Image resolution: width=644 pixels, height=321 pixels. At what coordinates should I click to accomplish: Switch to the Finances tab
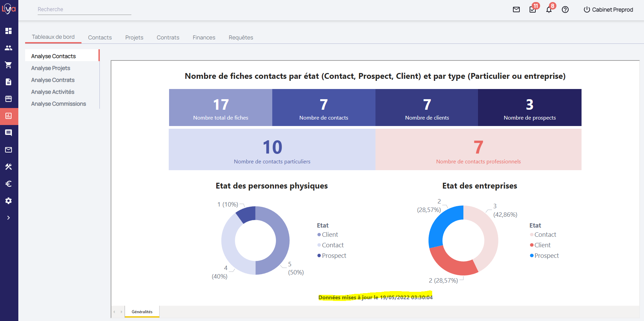click(204, 37)
